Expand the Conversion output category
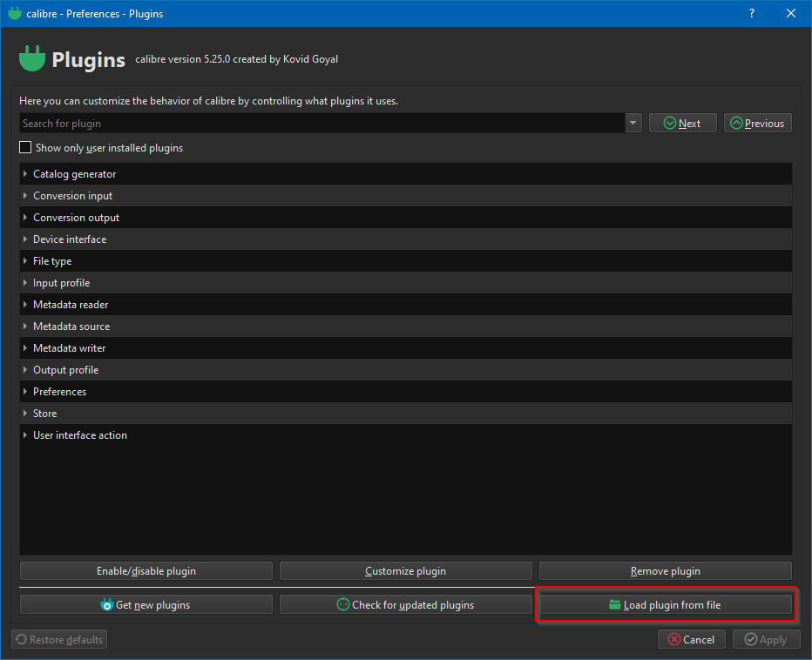Viewport: 812px width, 660px height. pyautogui.click(x=25, y=218)
